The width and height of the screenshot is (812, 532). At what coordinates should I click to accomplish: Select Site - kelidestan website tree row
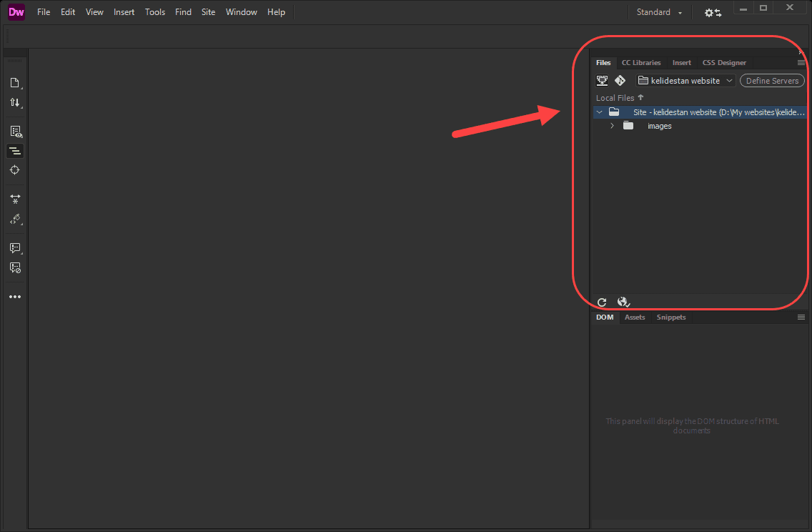pos(700,112)
